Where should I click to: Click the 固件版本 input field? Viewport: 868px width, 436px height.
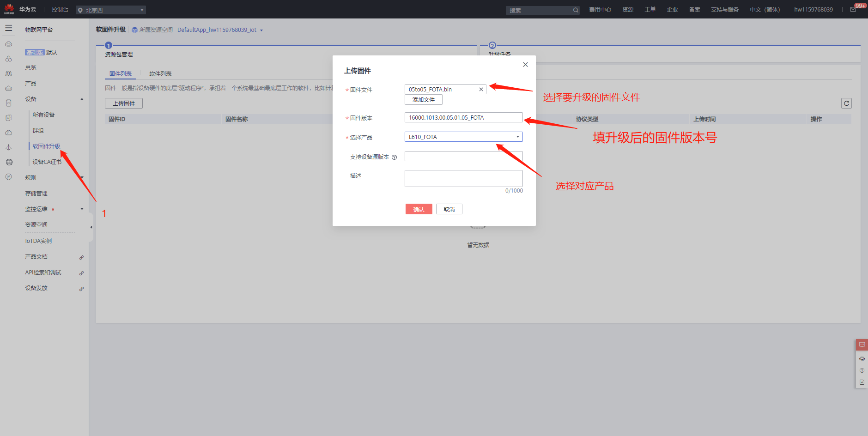click(464, 117)
